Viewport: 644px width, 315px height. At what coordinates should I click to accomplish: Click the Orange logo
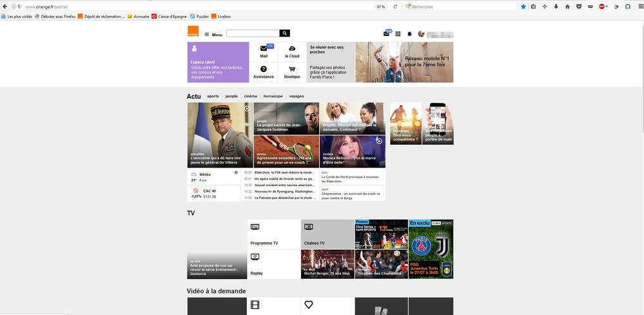click(x=193, y=31)
